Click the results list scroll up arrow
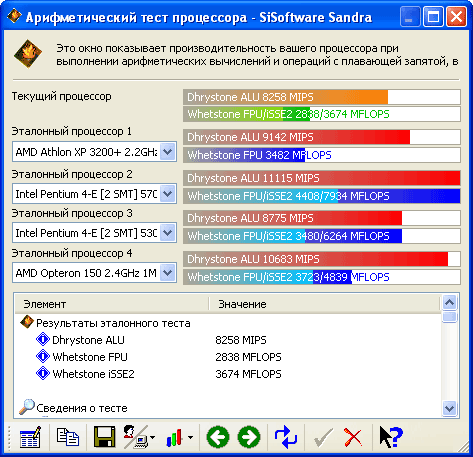473x457 pixels. coord(450,303)
